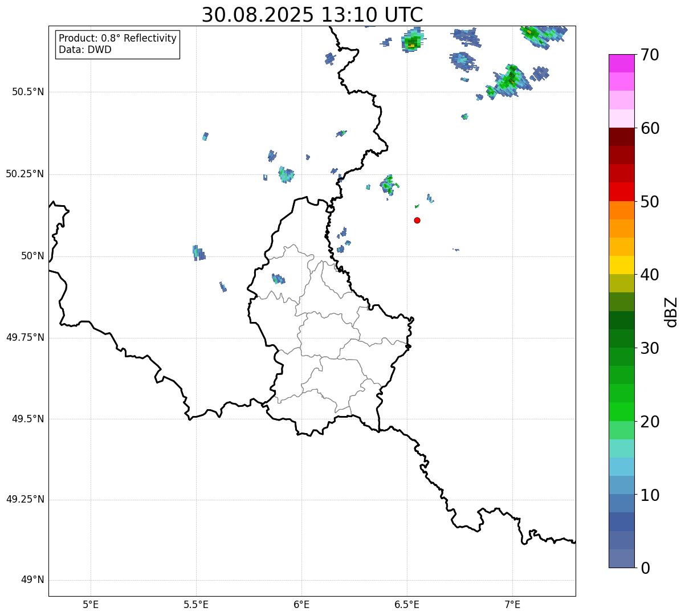This screenshot has height=616, width=685.
Task: Pick the dark maroon swatch just below 60
Action: pos(621,137)
